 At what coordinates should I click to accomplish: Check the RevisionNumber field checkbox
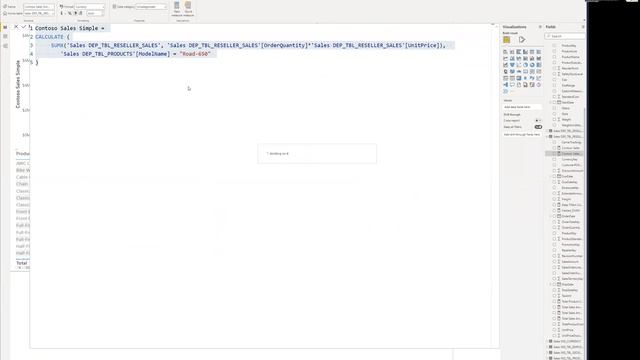pos(554,256)
